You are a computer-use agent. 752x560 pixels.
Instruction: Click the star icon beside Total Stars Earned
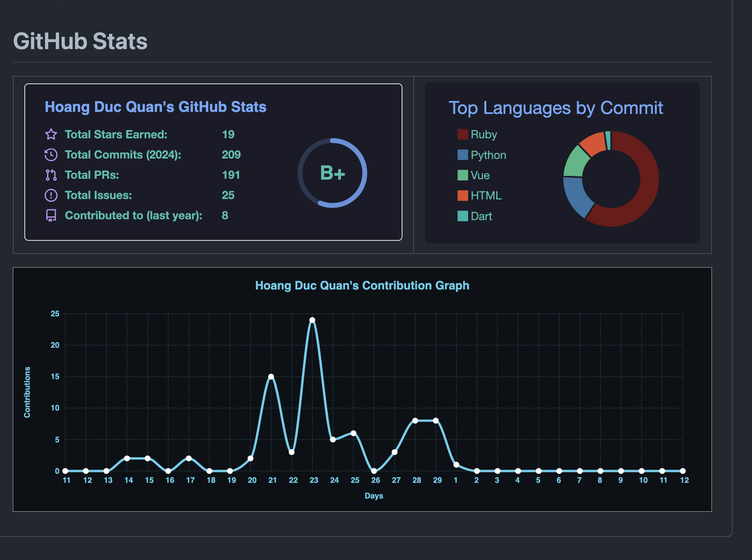[51, 134]
